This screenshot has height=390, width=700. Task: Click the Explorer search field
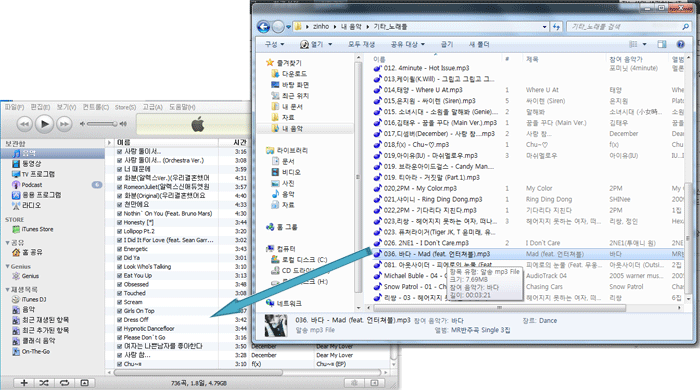point(629,27)
